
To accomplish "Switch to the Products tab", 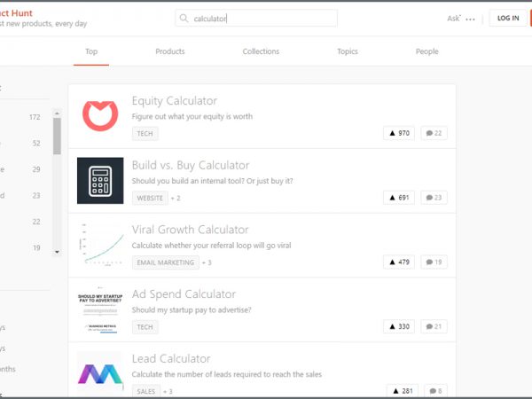I will tap(169, 51).
